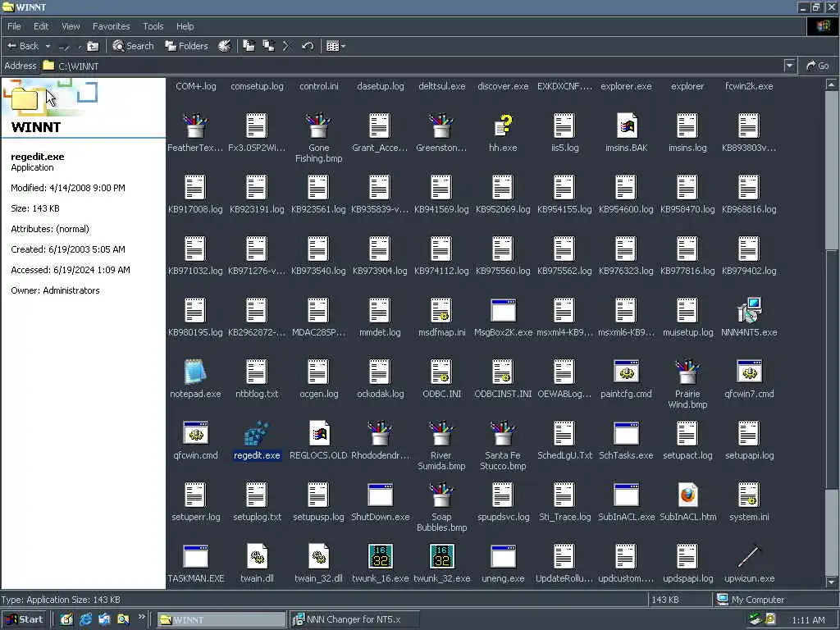Viewport: 840px width, 630px height.
Task: Click the discover.exe file name
Action: pos(503,86)
